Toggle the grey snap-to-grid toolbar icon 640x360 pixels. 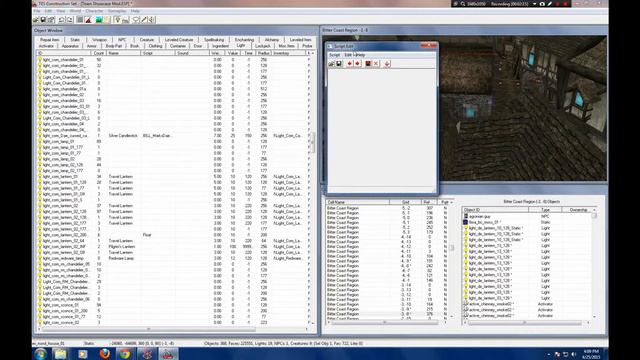pos(80,20)
